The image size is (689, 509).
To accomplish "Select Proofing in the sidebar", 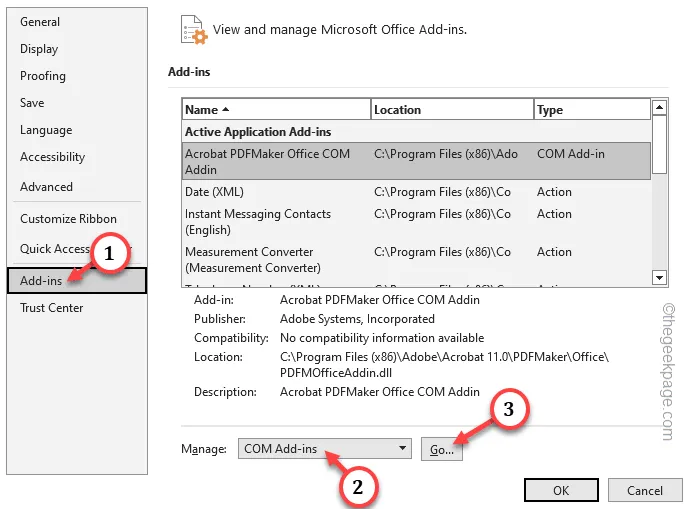I will click(43, 76).
